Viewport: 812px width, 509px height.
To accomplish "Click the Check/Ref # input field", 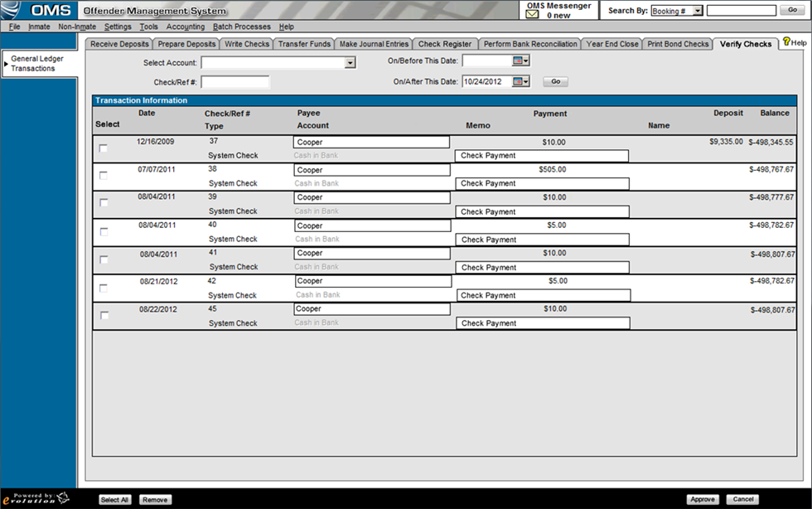I will tap(235, 82).
